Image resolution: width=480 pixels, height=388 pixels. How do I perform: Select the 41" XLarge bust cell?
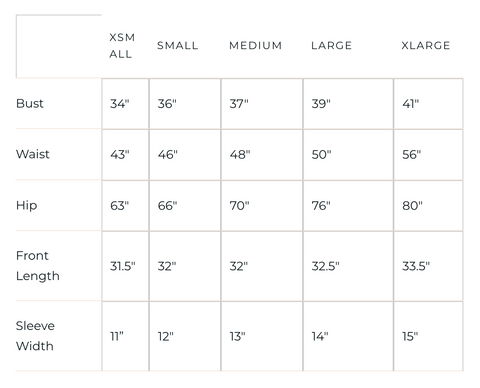pos(428,104)
